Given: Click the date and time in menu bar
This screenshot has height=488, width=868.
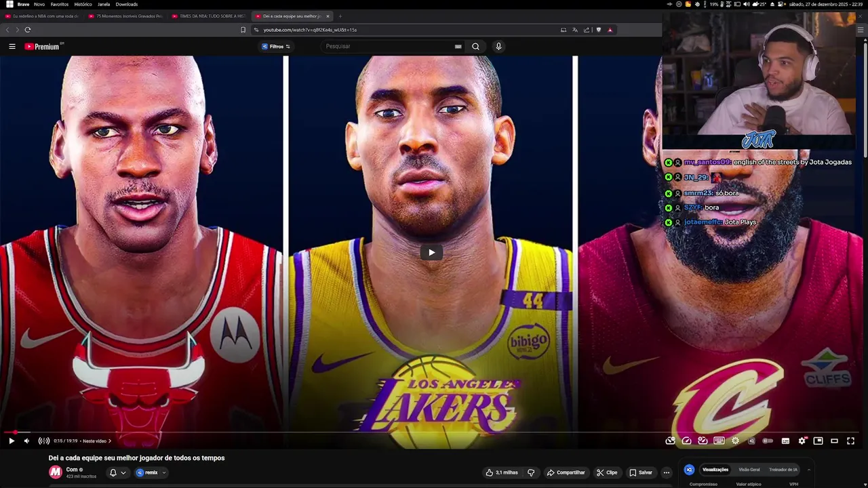Looking at the screenshot, I should pyautogui.click(x=825, y=4).
